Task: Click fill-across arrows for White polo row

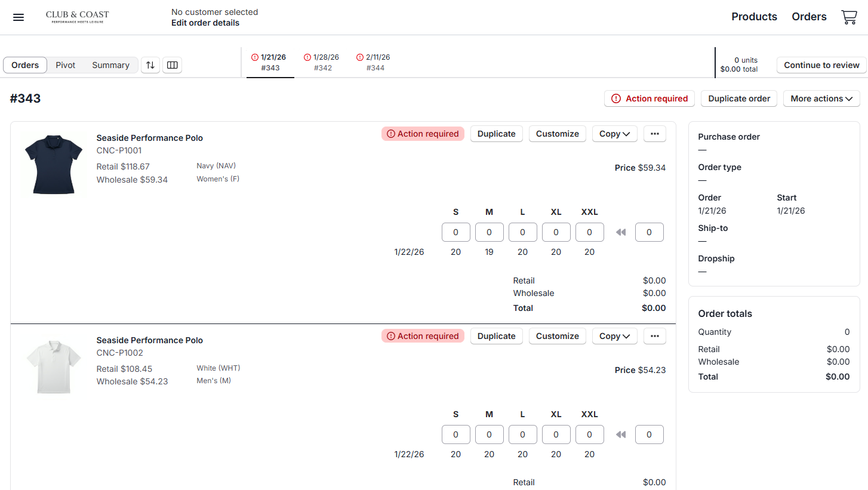Action: tap(621, 434)
